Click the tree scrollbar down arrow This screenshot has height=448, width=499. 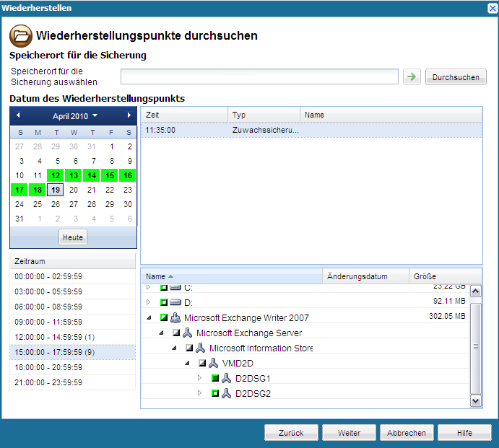coord(475,400)
